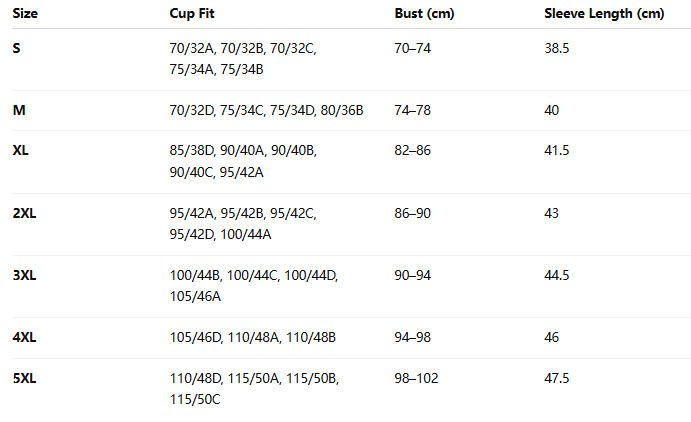The width and height of the screenshot is (691, 422).
Task: Click the cup fit cell starting with 105/46D
Action: tap(252, 337)
